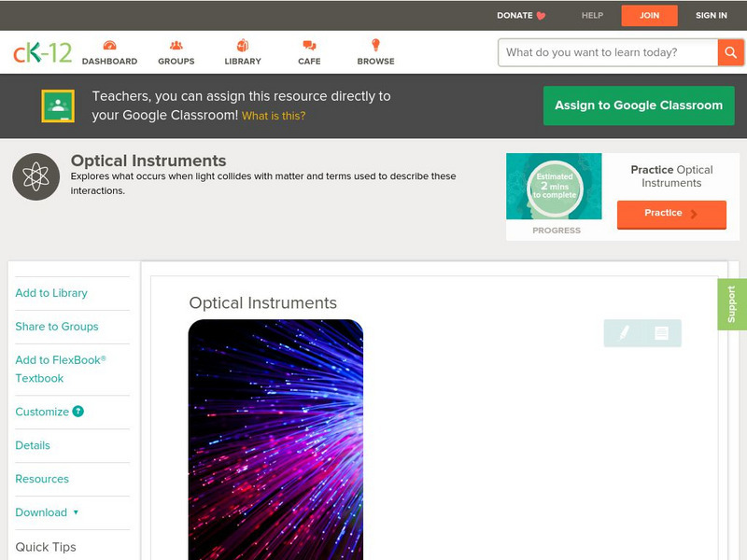The image size is (747, 560).
Task: Open the Resources link
Action: click(x=42, y=479)
